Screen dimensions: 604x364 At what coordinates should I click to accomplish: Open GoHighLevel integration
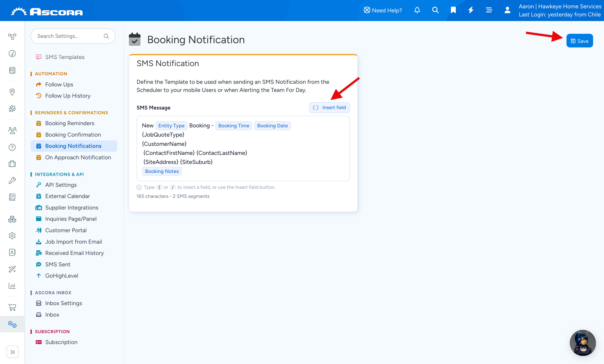(x=62, y=276)
